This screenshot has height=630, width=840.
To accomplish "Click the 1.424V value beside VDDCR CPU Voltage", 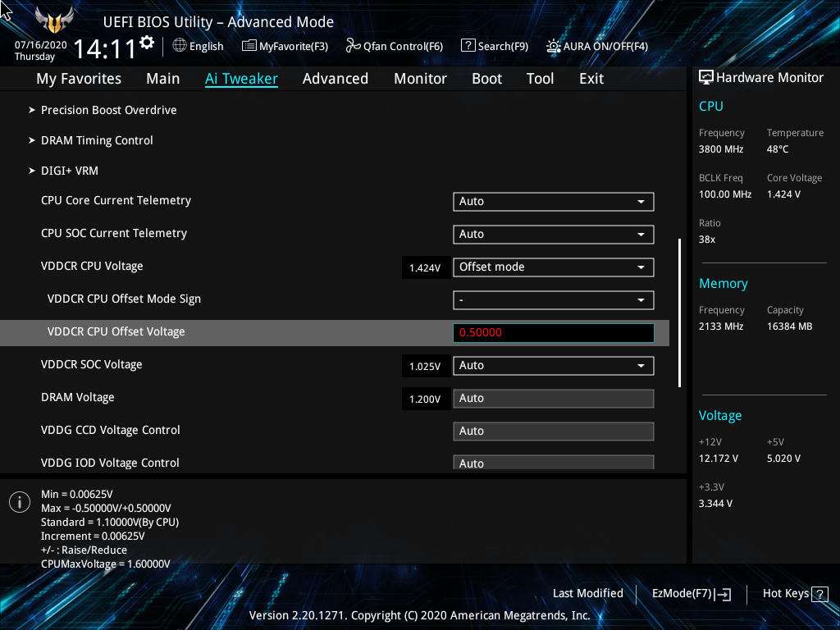I will [x=426, y=268].
